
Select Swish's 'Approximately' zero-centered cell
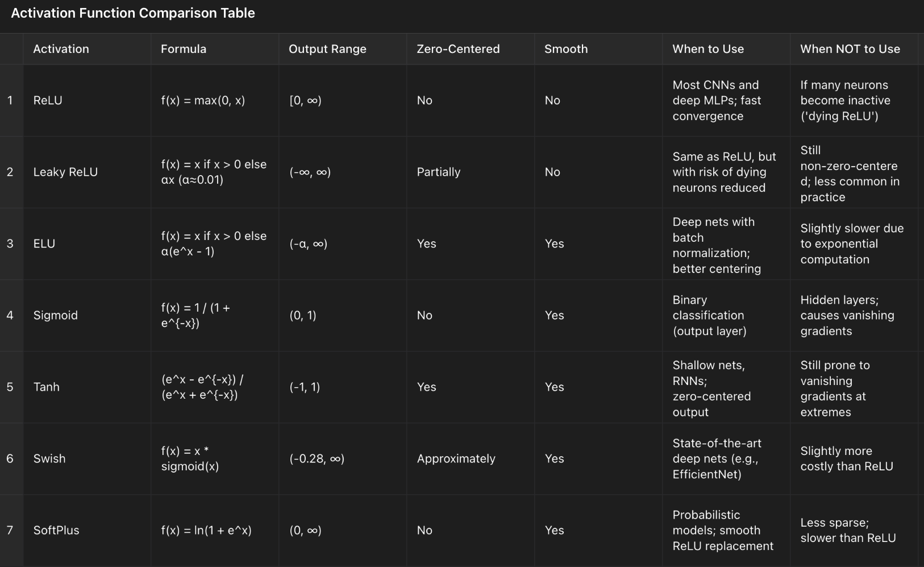point(456,459)
